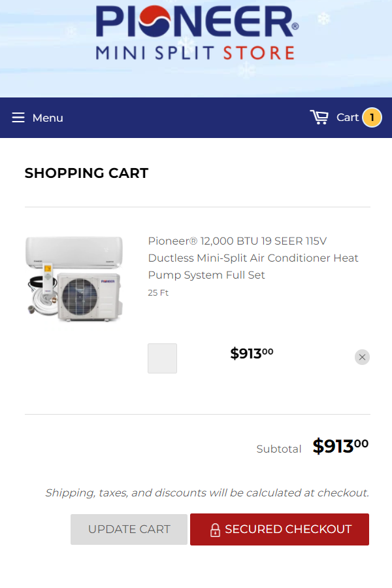Click the 25 Ft variant label

tap(158, 293)
